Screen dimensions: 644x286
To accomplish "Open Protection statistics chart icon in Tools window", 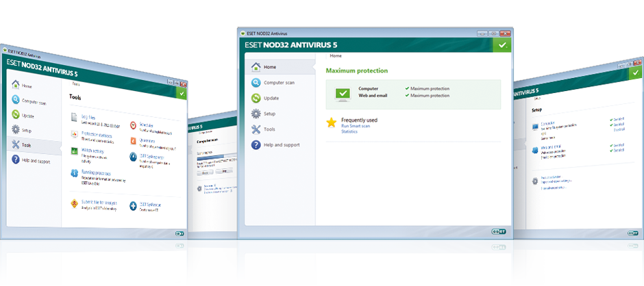I will tap(75, 134).
